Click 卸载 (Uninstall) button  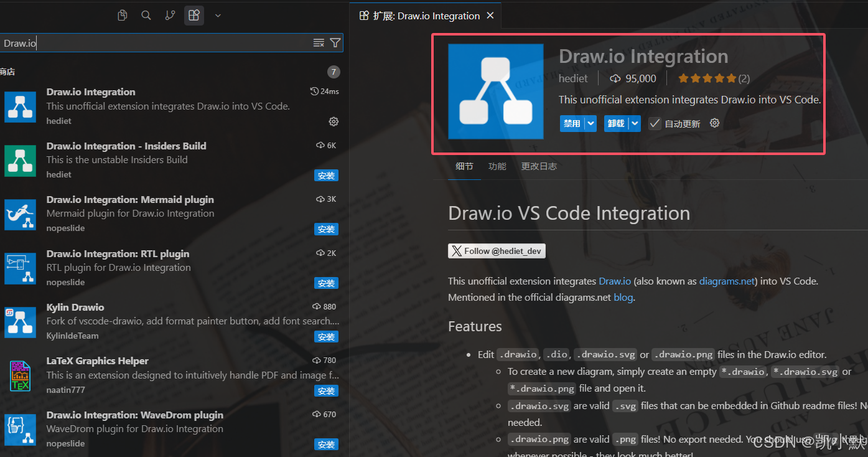point(616,123)
